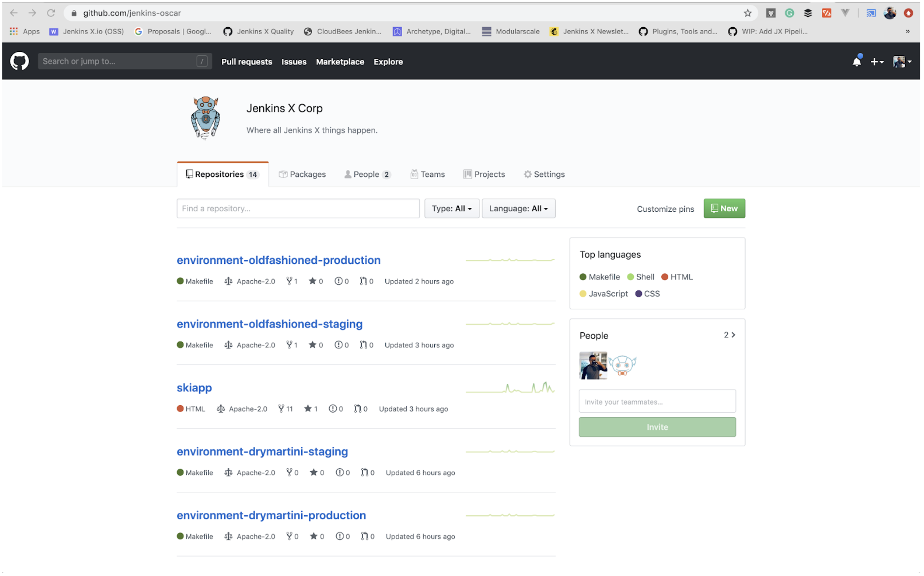Filter by the HTML language swatch in Top languages
Image resolution: width=924 pixels, height=576 pixels.
[677, 277]
